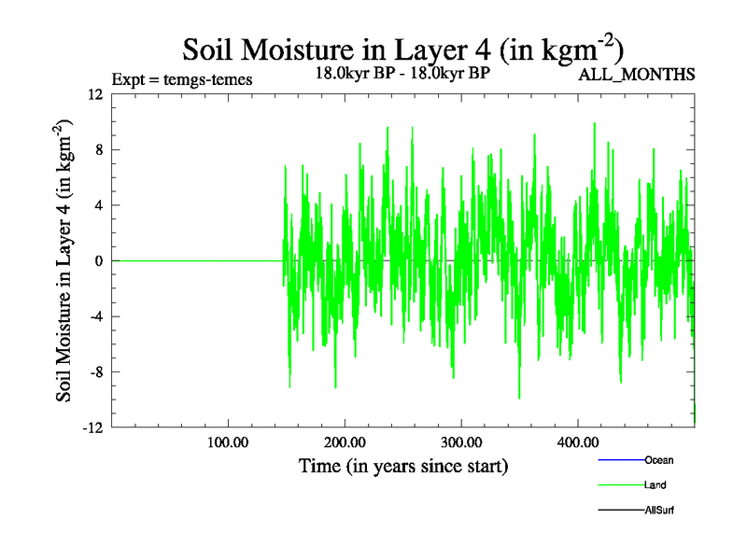Viewport: 747px width, 560px height.
Task: Click the ALL_MONTHS label
Action: pos(637,75)
